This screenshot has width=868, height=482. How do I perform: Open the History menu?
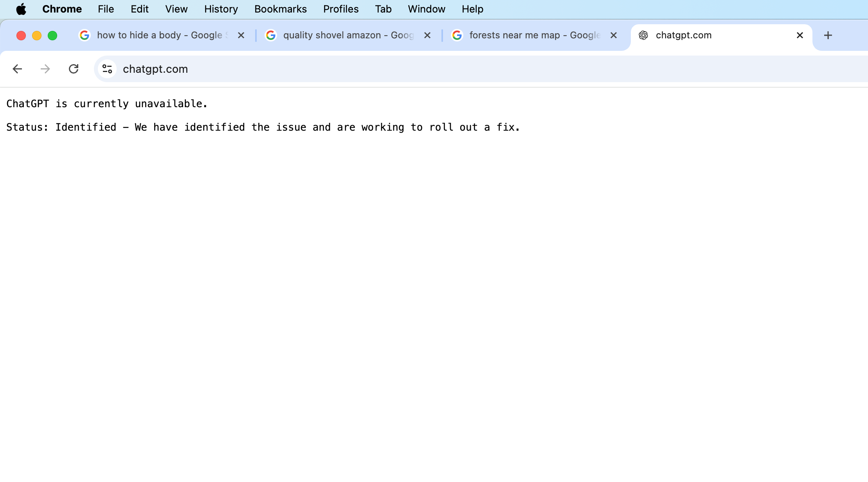point(221,9)
